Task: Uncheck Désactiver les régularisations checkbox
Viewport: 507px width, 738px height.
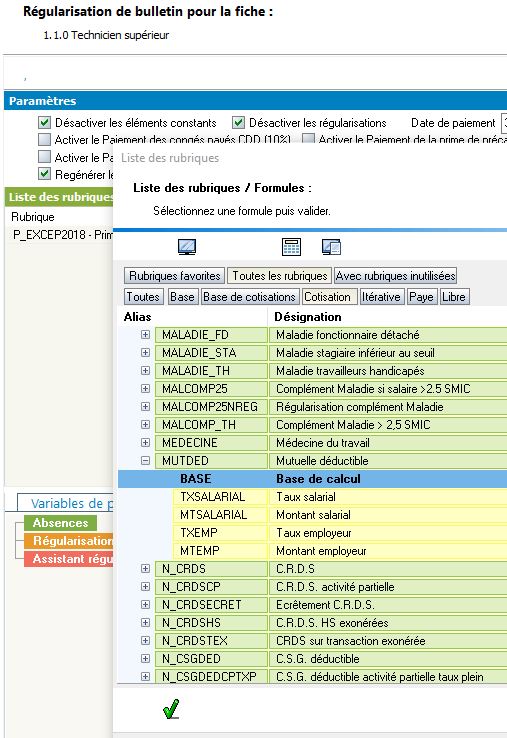Action: (x=238, y=123)
